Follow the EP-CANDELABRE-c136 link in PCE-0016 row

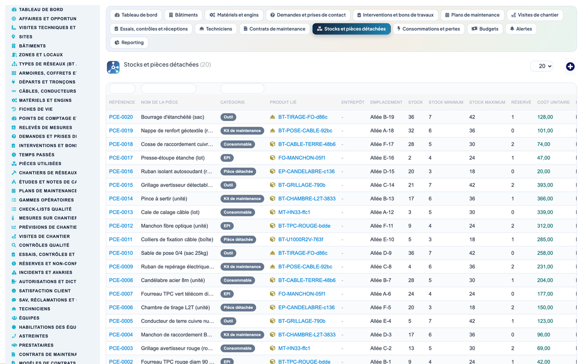[x=306, y=171]
